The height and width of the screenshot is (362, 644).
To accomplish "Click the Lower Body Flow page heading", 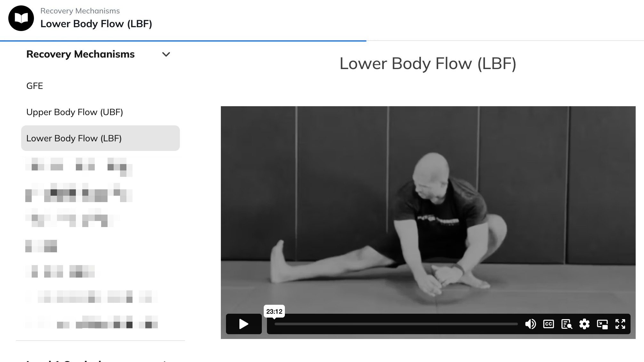I will pyautogui.click(x=428, y=64).
